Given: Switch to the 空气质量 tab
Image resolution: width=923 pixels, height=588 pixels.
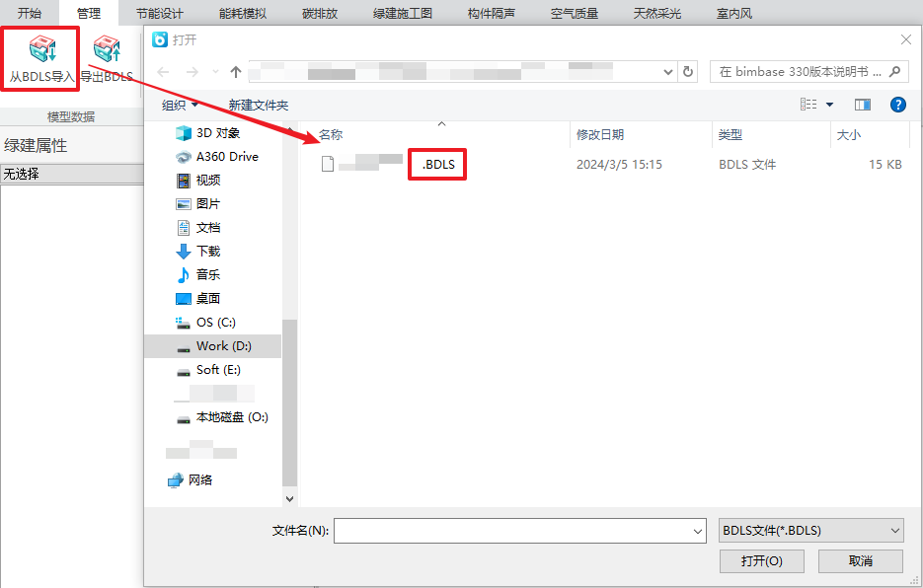Looking at the screenshot, I should (x=575, y=13).
